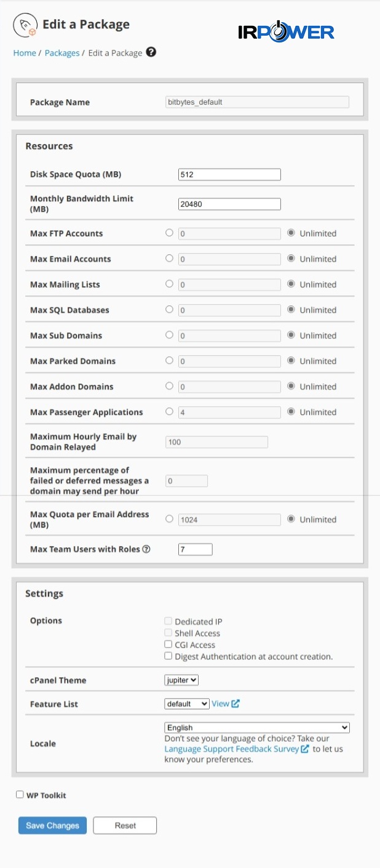The width and height of the screenshot is (380, 868).
Task: Open the Locale English dropdown
Action: click(x=257, y=727)
